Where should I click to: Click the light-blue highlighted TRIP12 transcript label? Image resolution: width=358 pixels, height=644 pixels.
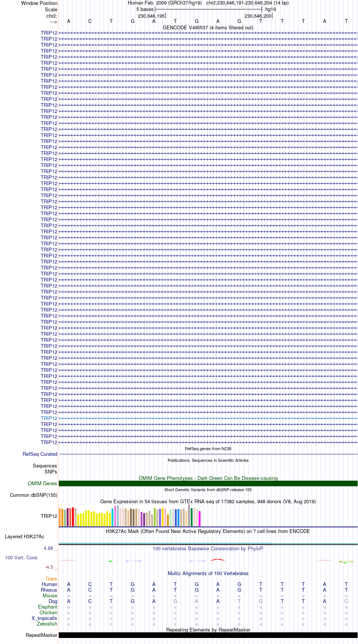pos(49,418)
